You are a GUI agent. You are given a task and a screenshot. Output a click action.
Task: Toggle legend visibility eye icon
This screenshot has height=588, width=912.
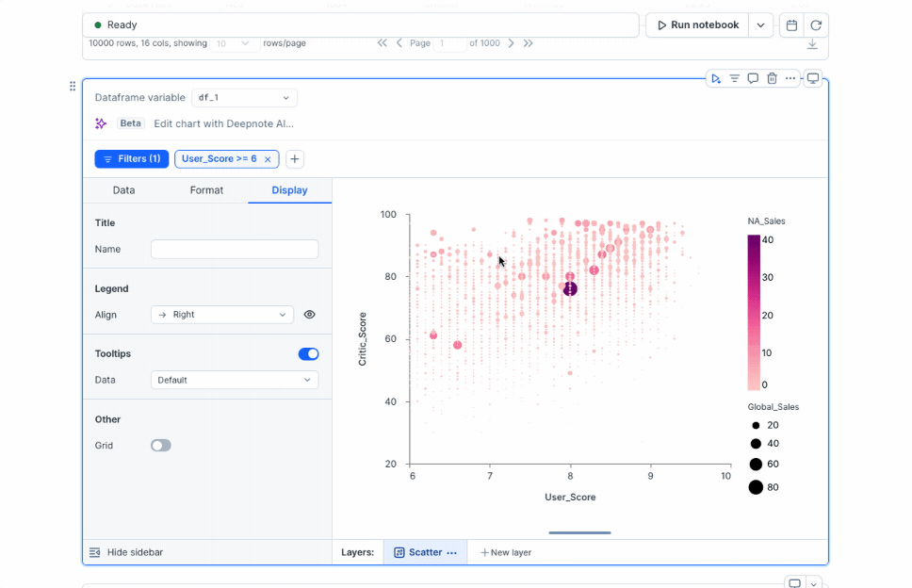[x=309, y=315]
